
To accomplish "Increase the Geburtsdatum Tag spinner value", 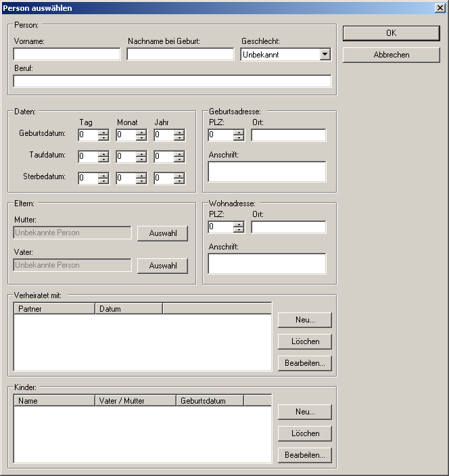I will [x=103, y=132].
